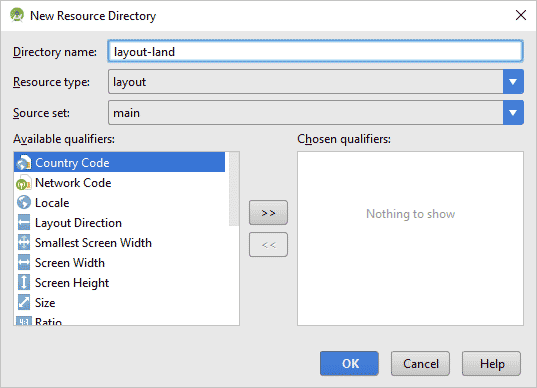The image size is (537, 388).
Task: Select the Smallest Screen Width qualifier
Action: point(120,242)
